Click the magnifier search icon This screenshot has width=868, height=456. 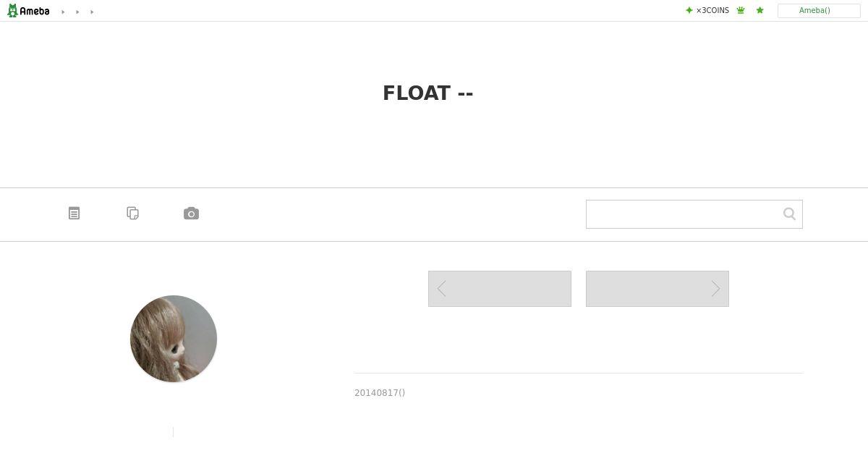tap(789, 214)
